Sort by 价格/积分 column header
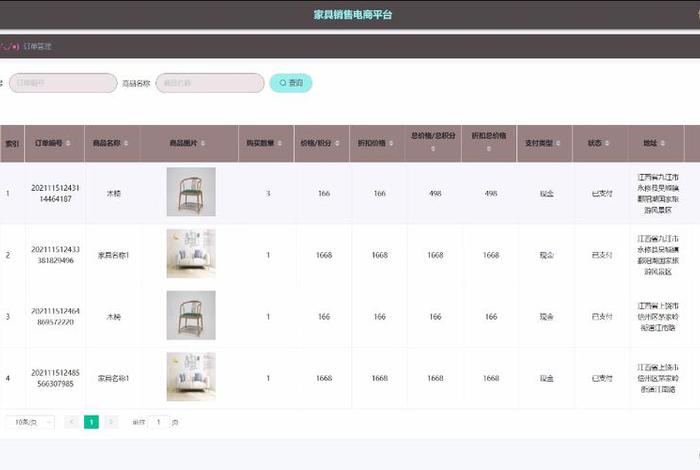The width and height of the screenshot is (700, 470). pyautogui.click(x=323, y=143)
